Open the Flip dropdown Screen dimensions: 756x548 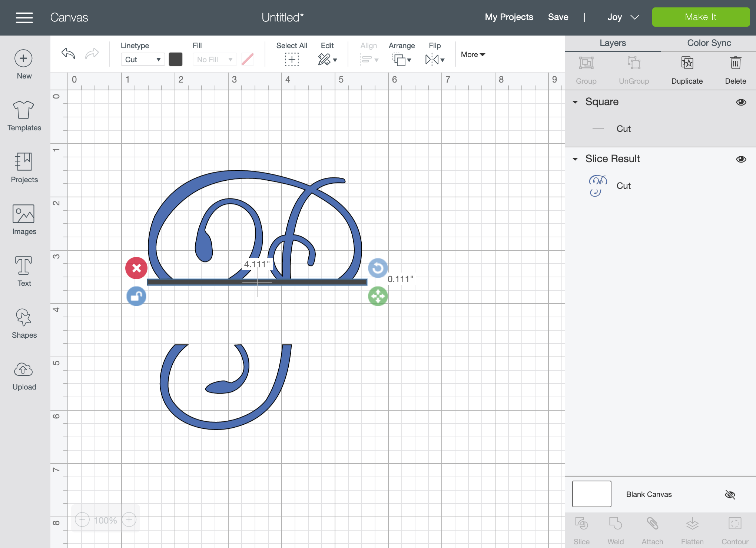435,59
